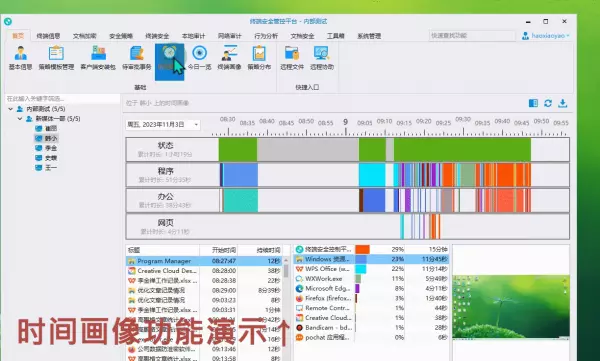Click the teal block in 办公 row

(241, 201)
